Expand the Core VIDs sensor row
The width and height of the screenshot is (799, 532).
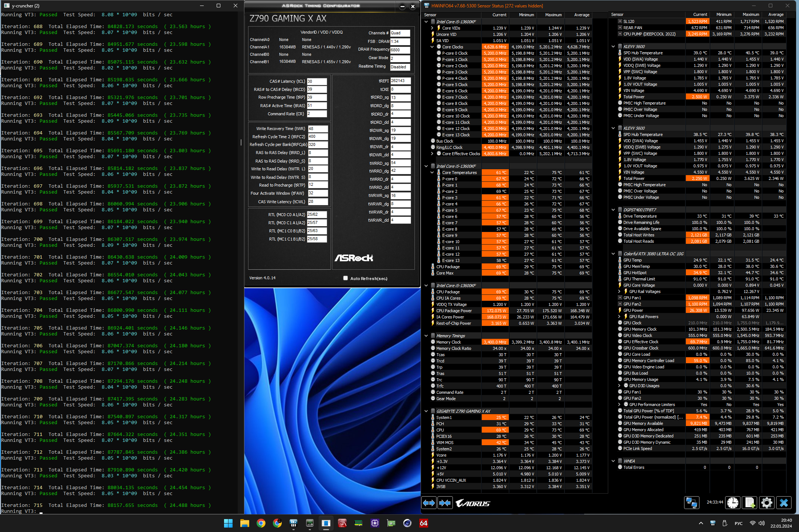(x=432, y=28)
